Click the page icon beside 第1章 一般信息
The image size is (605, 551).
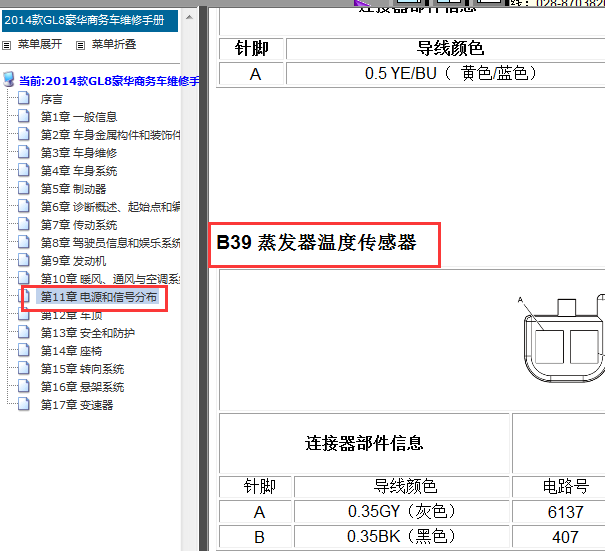pyautogui.click(x=24, y=116)
